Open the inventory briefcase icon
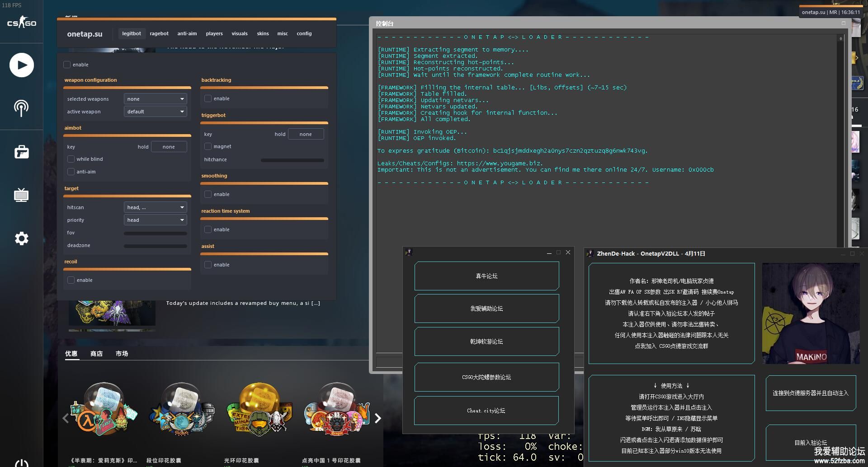 (21, 152)
